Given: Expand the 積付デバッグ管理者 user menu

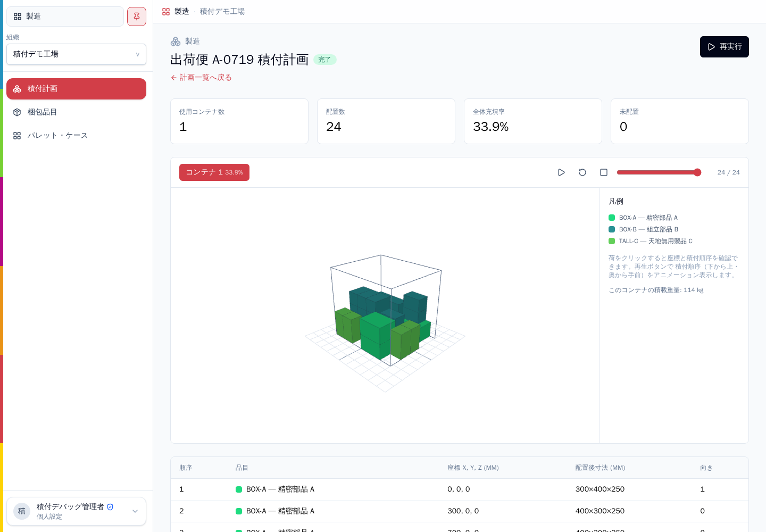Looking at the screenshot, I should point(76,511).
